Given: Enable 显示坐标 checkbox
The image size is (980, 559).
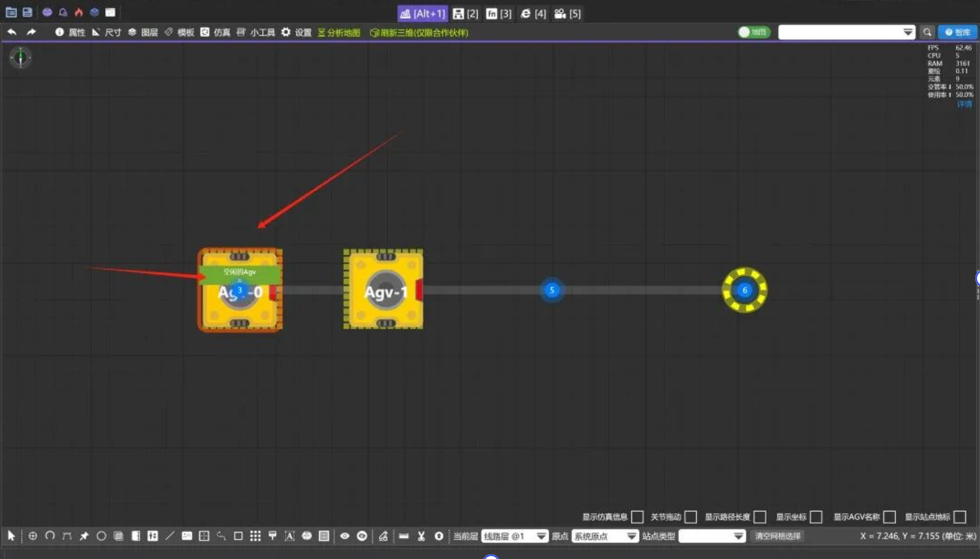Looking at the screenshot, I should 816,517.
